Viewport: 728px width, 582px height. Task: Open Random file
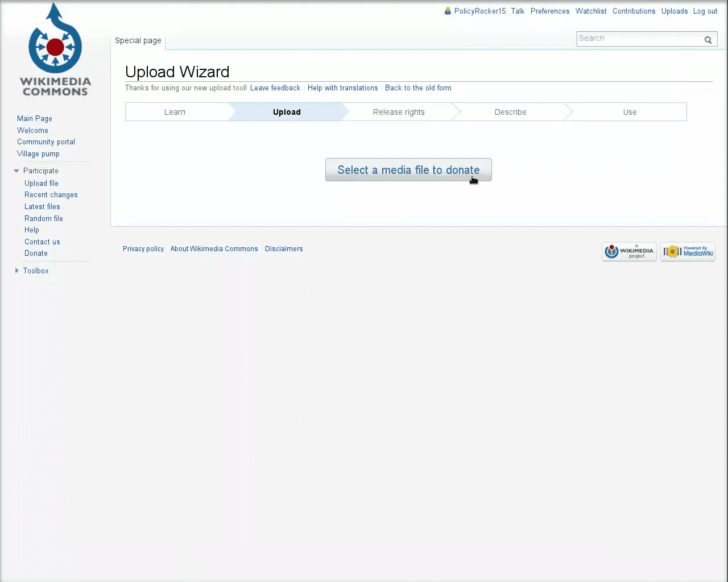point(44,218)
